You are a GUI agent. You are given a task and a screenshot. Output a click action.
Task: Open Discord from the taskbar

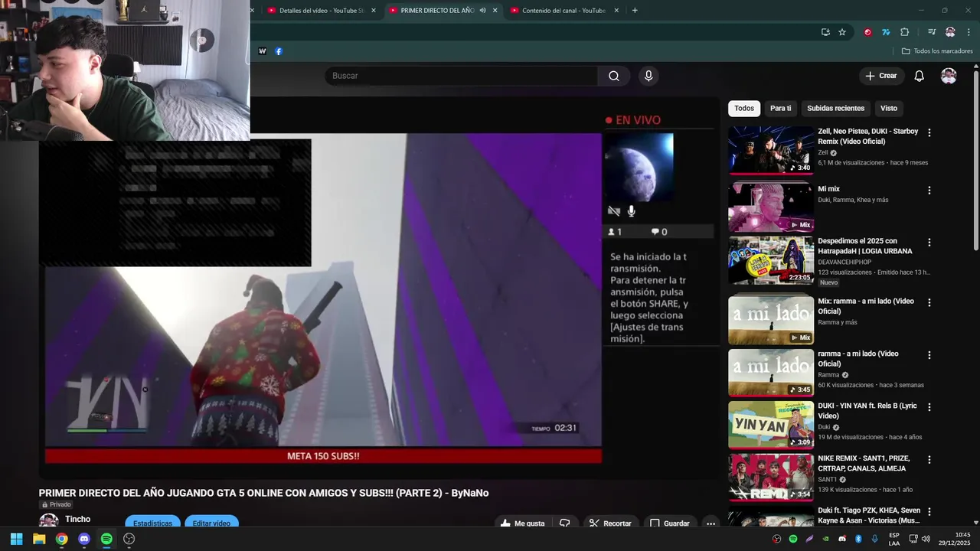84,539
